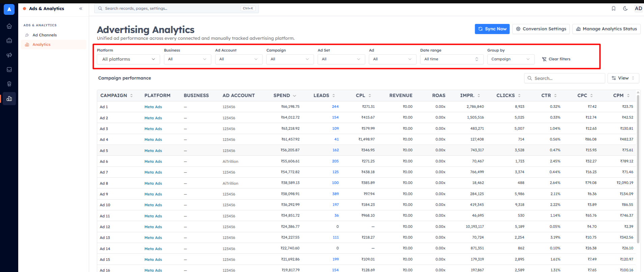
Task: Open the AD user avatar
Action: click(638, 8)
